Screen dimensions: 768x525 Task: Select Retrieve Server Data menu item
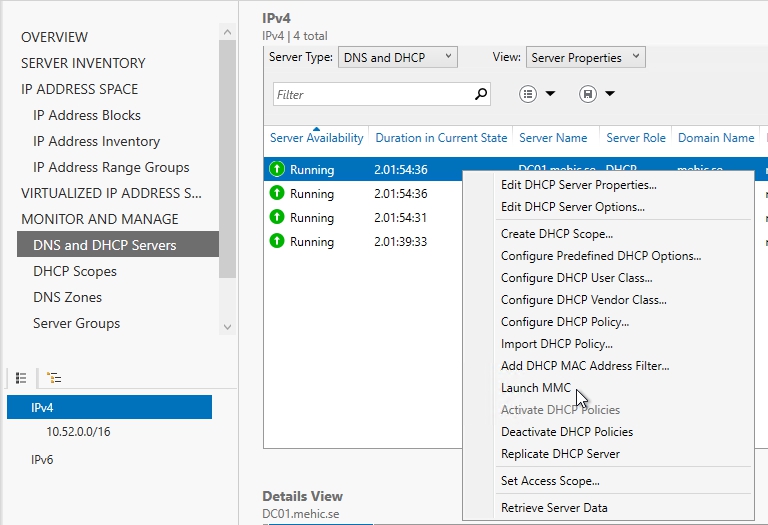click(x=554, y=508)
